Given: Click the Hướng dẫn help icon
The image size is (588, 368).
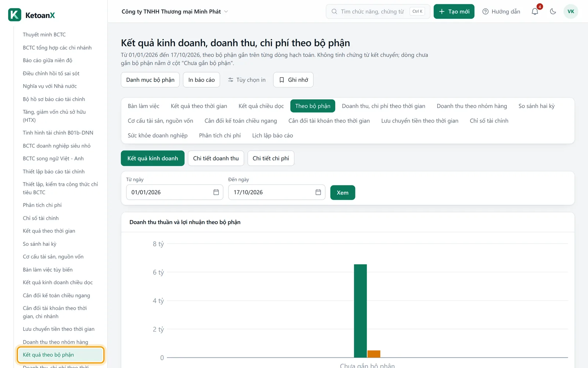Looking at the screenshot, I should click(485, 11).
